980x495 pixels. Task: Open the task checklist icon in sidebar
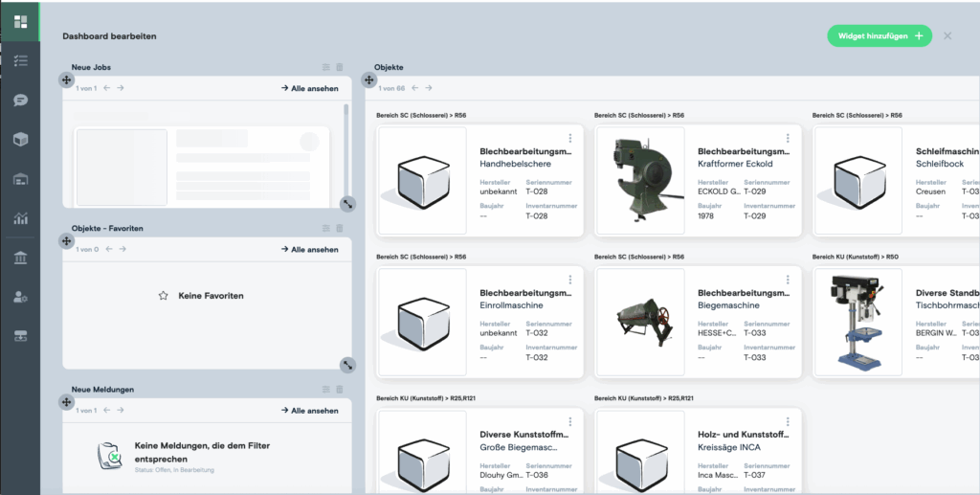coord(20,60)
